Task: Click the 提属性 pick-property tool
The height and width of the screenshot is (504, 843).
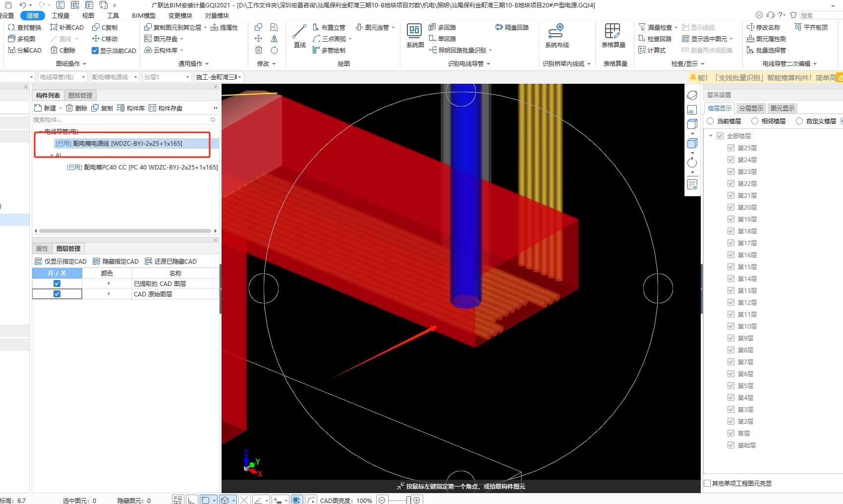Action: point(225,27)
